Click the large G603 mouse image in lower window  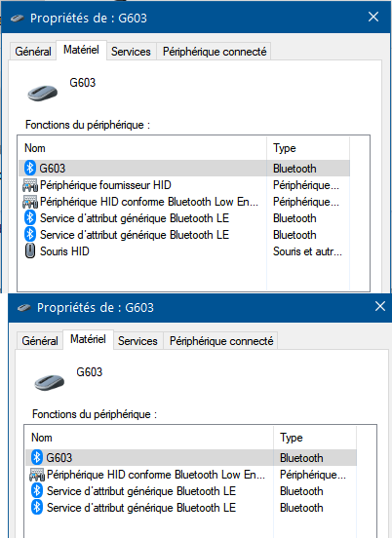50,382
